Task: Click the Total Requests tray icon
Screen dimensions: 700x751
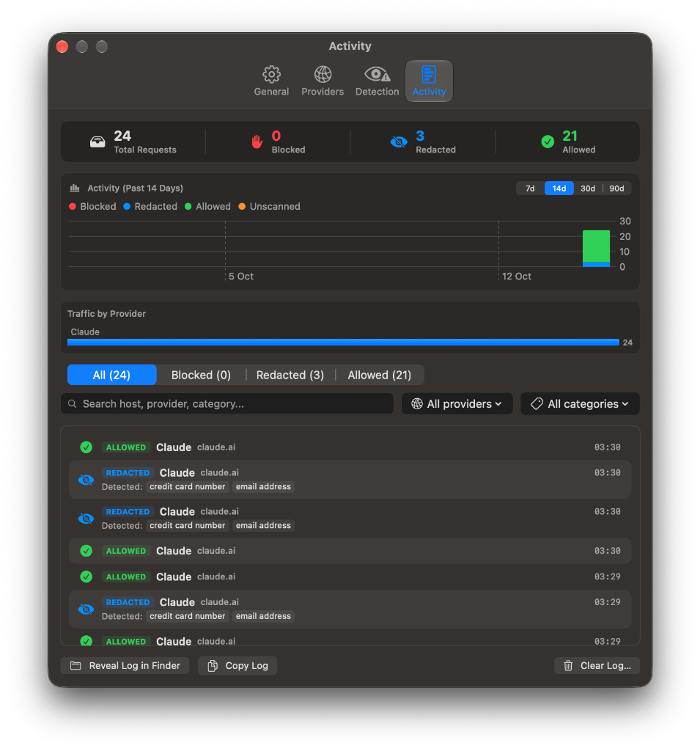Action: pyautogui.click(x=97, y=142)
